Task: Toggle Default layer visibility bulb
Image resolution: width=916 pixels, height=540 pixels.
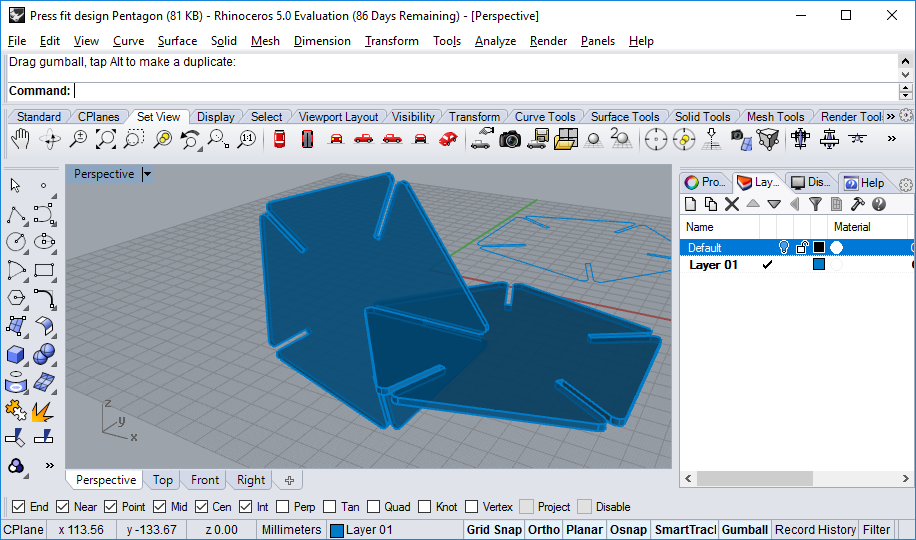Action: pos(784,247)
